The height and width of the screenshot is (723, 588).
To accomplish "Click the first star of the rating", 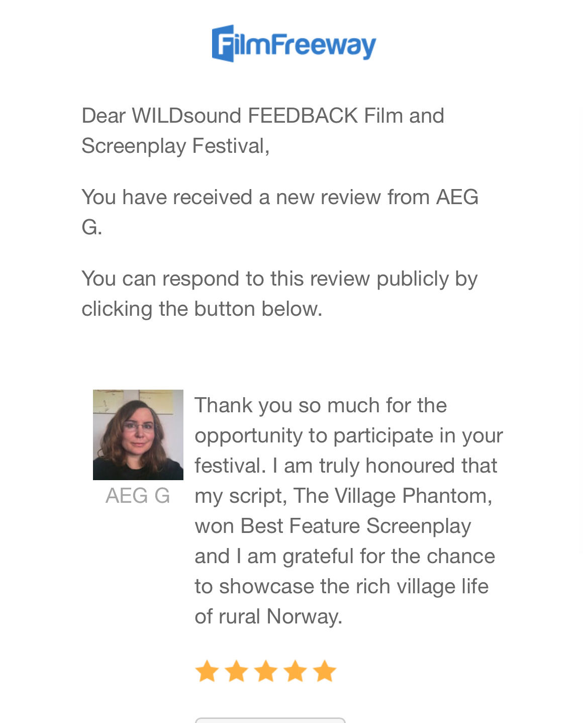I will coord(207,671).
